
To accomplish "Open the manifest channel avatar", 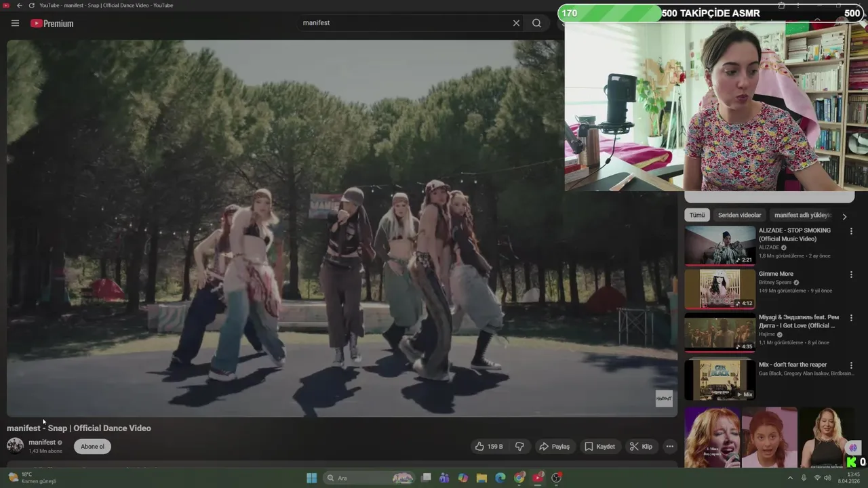I will click(x=15, y=445).
